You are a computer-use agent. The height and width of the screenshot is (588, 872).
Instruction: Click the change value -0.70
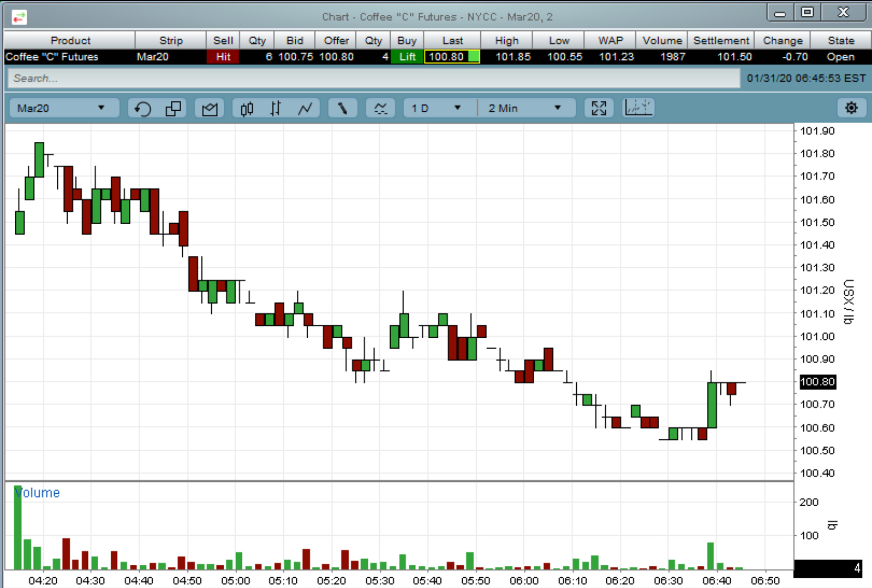pos(795,57)
